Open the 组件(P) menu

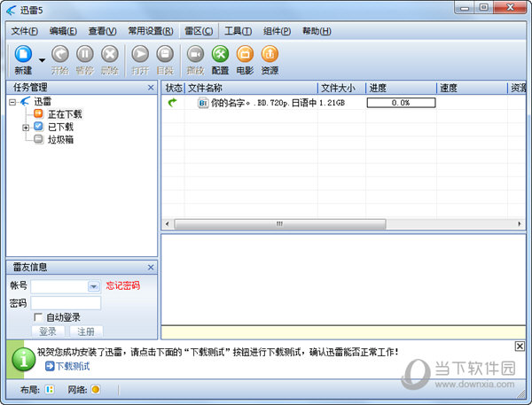[278, 31]
